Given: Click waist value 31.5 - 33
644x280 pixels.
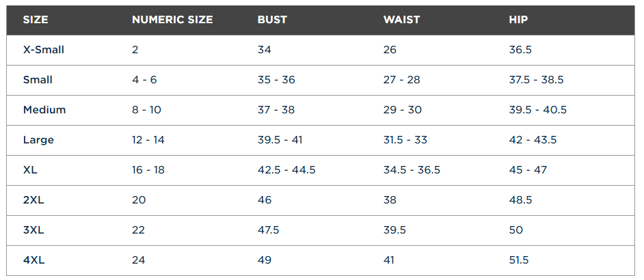Looking at the screenshot, I should pos(405,140).
